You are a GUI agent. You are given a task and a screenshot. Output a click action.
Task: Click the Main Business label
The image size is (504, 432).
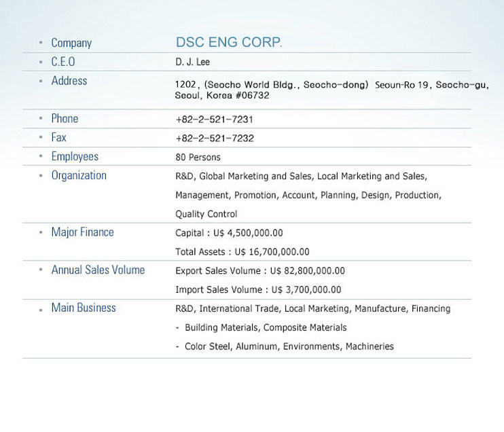pos(84,308)
